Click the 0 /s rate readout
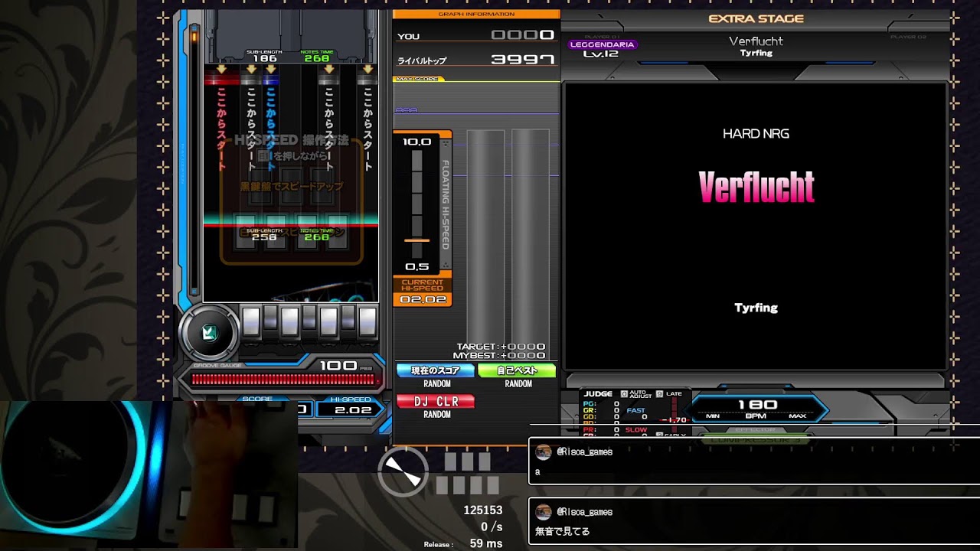 click(x=492, y=527)
